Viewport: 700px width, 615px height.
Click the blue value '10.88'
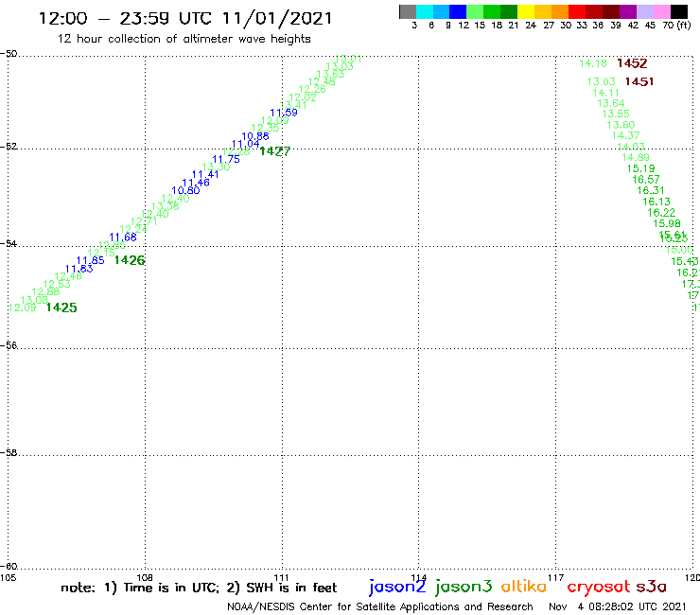coord(255,136)
